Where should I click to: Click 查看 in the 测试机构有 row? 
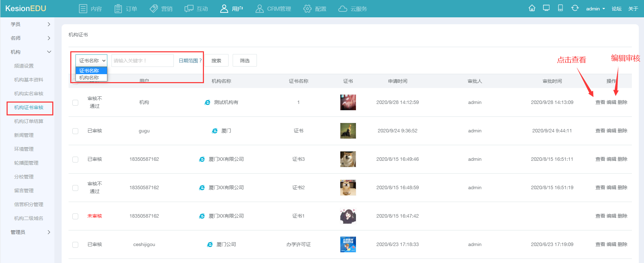click(x=600, y=102)
